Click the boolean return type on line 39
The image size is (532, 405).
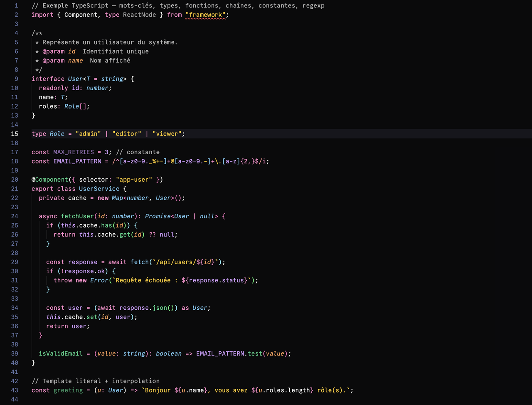pyautogui.click(x=169, y=353)
